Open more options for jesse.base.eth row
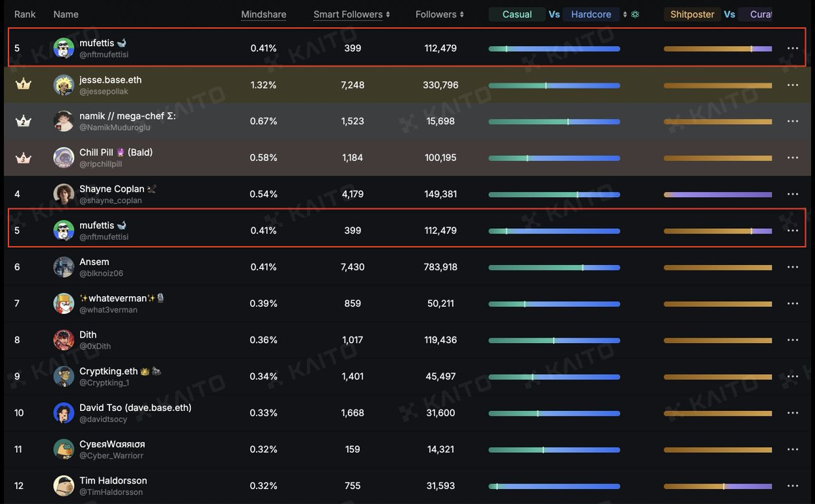Image resolution: width=815 pixels, height=504 pixels. (x=793, y=85)
